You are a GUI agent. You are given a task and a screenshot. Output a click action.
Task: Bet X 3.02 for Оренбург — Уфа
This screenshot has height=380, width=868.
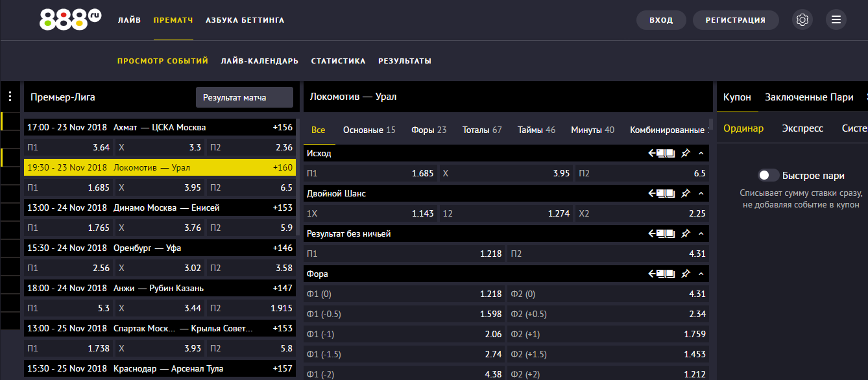(x=160, y=268)
